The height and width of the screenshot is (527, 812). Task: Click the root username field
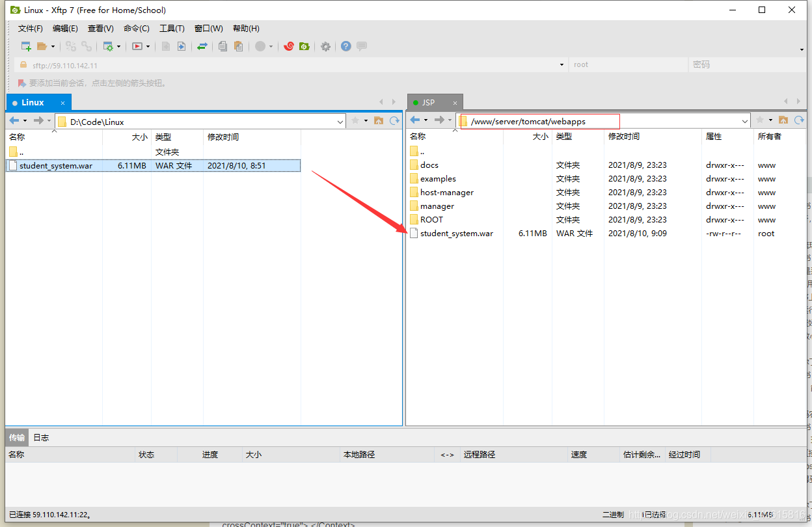628,65
